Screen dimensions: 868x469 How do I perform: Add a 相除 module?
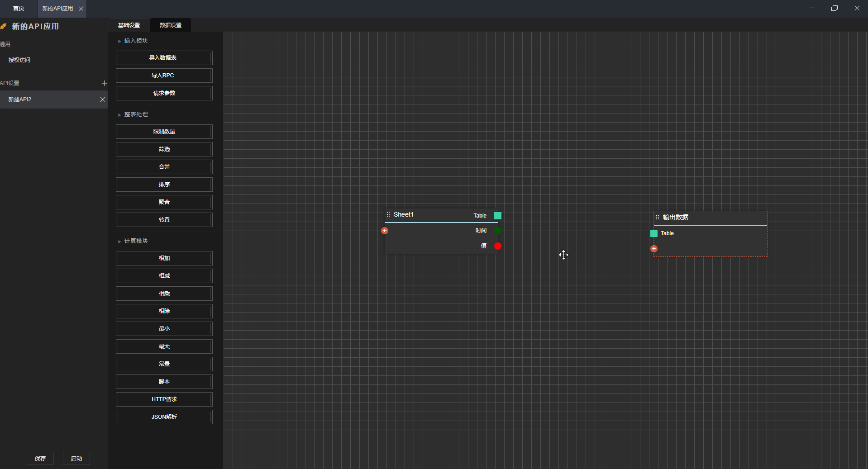[164, 311]
